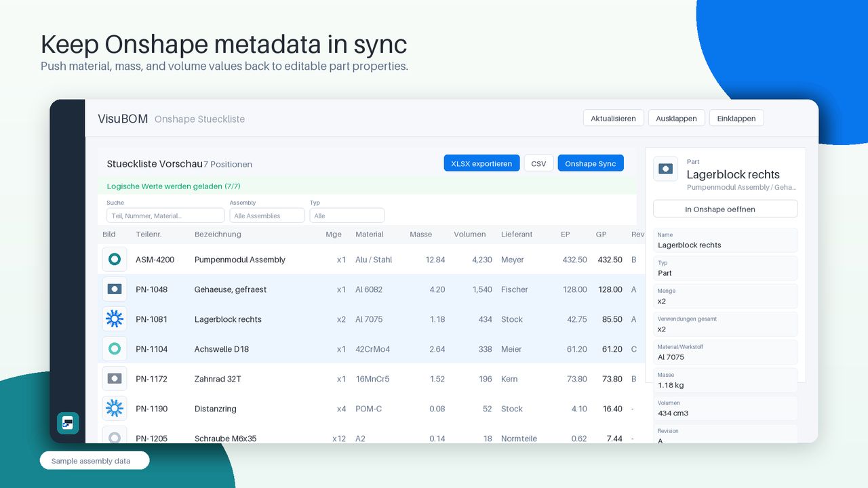Start Onshape Sync
This screenshot has width=868, height=488.
pyautogui.click(x=591, y=163)
